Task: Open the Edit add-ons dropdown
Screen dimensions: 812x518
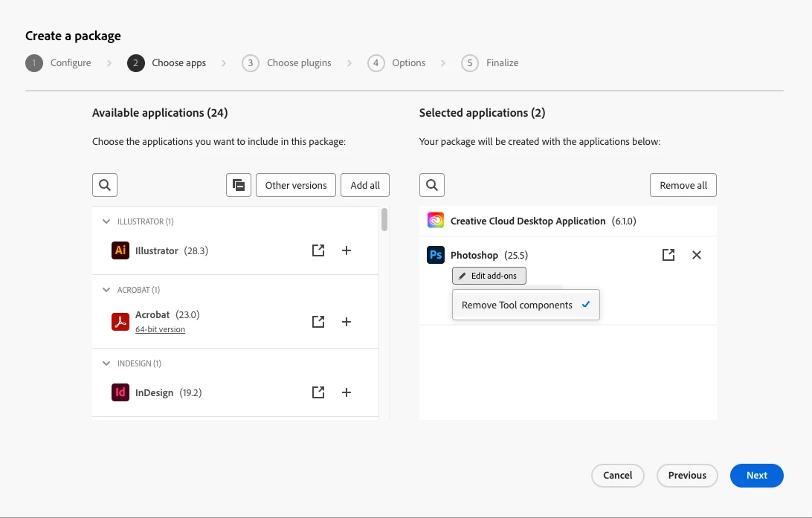Action: (x=489, y=276)
